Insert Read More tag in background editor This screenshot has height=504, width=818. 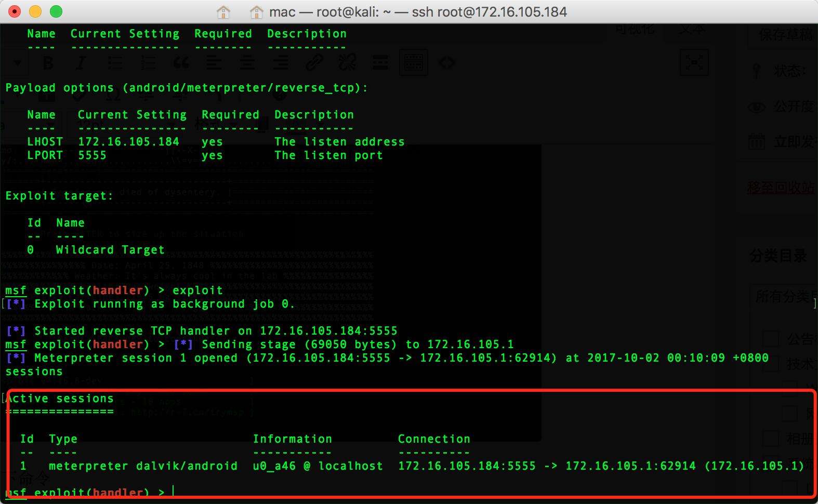[380, 63]
